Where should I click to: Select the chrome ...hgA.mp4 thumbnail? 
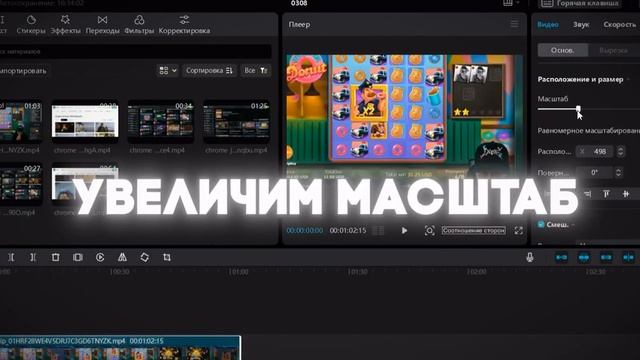pos(85,121)
